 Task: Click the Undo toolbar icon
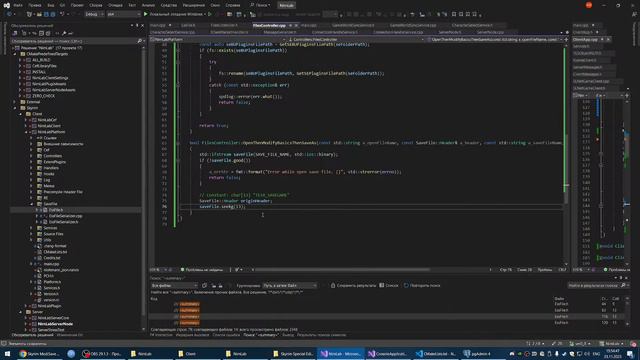[x=62, y=14]
